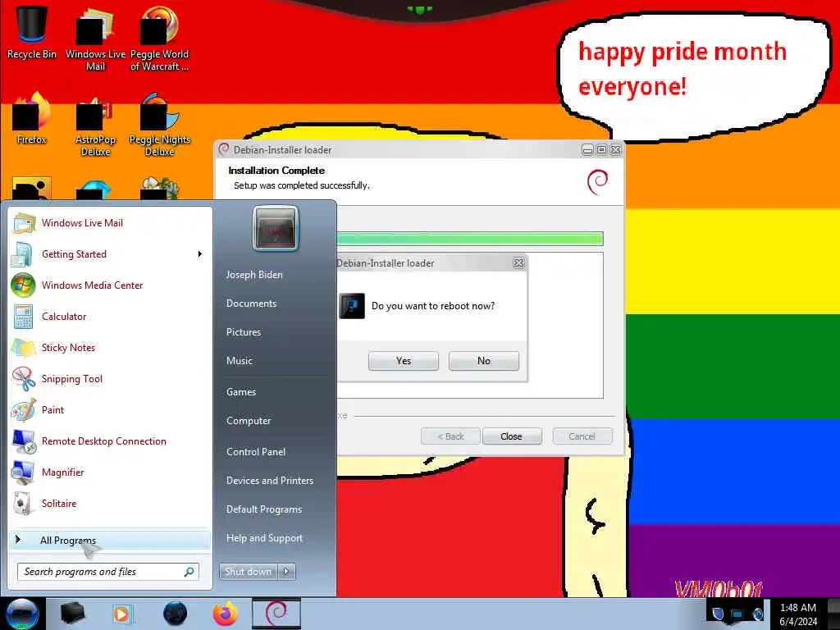Launch Windows Media Center
Screen dimensions: 840x630
point(110,285)
